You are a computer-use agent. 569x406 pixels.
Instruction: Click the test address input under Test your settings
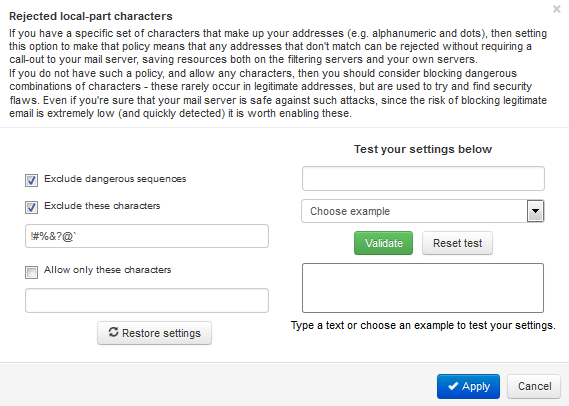423,179
